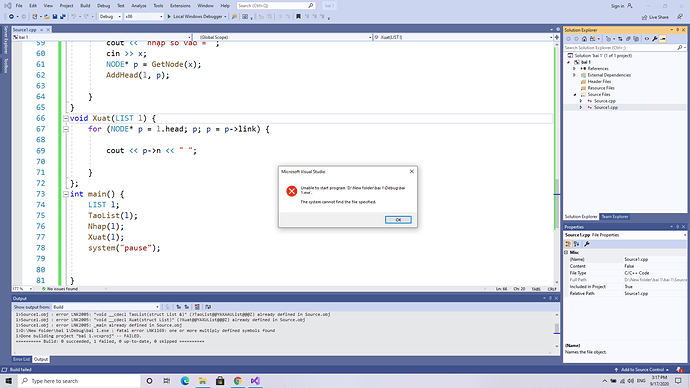Screen dimensions: 690x388
Task: Toggle Word Wrap in Output toolbar
Action: (208, 307)
